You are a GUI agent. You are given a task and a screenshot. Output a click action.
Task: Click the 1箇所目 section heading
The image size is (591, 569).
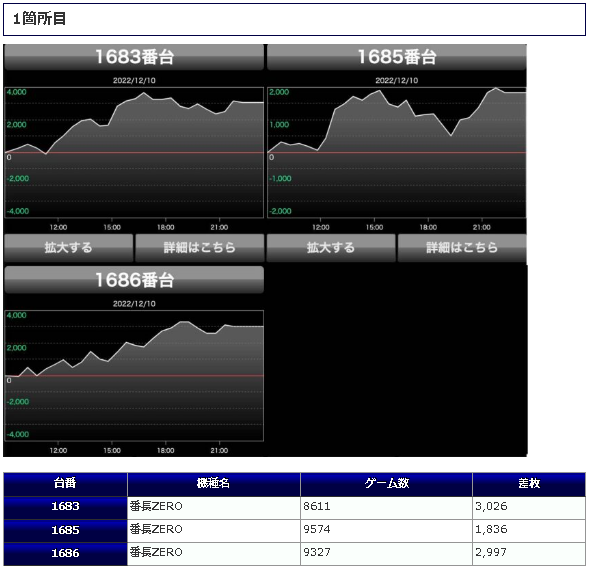[40, 18]
